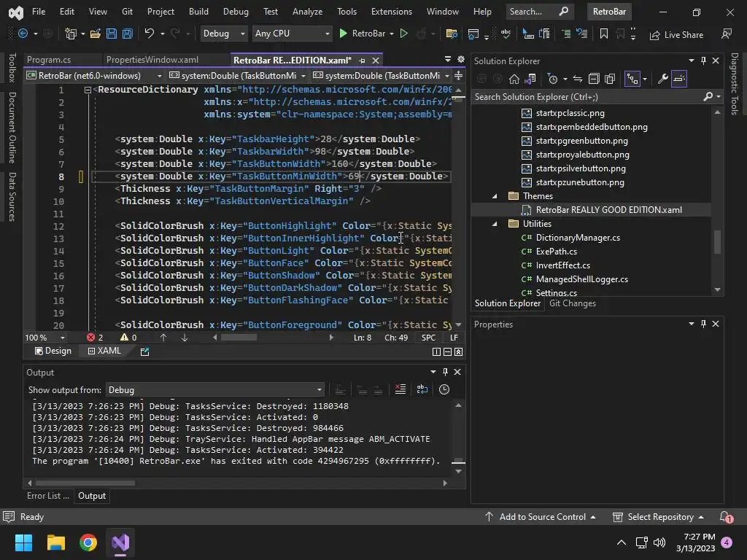Image resolution: width=747 pixels, height=560 pixels.
Task: Switch to Error List tab
Action: coord(47,496)
